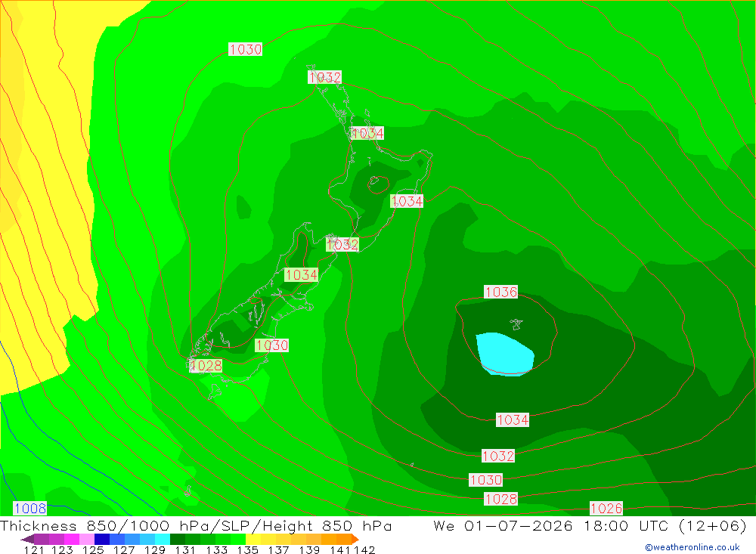
Task: Pick the cyan legend swatch before 131
Action: pyautogui.click(x=163, y=539)
